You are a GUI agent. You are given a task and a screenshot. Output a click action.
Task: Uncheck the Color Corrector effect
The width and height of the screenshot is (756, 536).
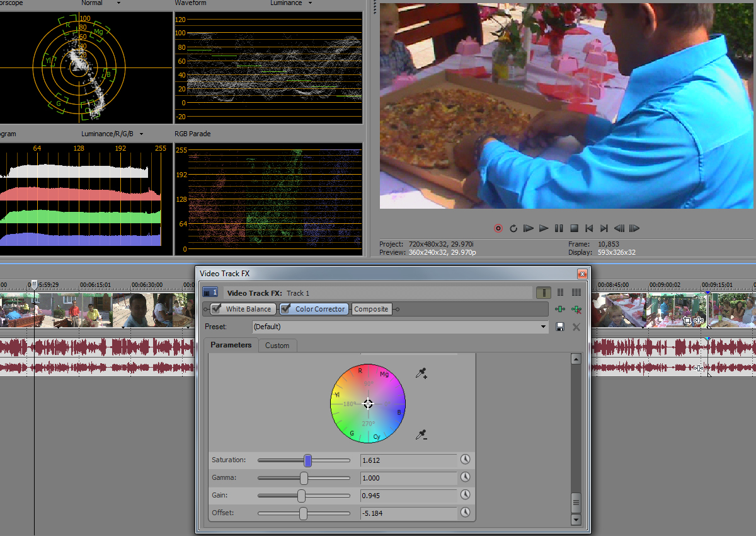286,309
